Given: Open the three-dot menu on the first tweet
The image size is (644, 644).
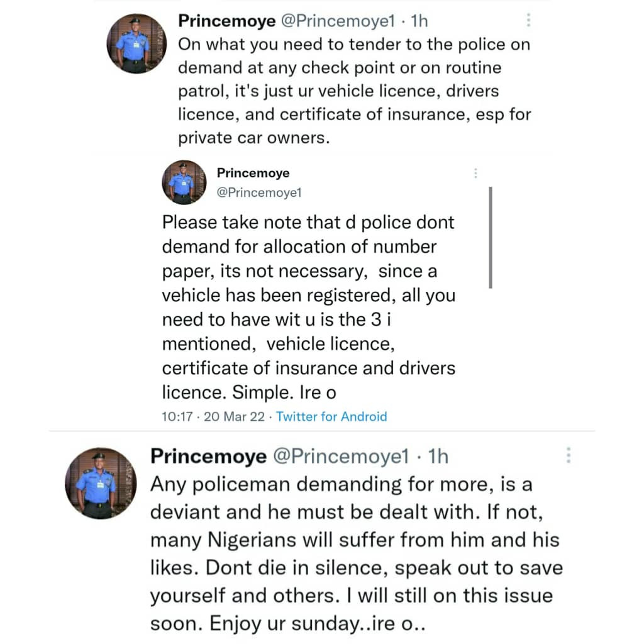Looking at the screenshot, I should click(528, 21).
